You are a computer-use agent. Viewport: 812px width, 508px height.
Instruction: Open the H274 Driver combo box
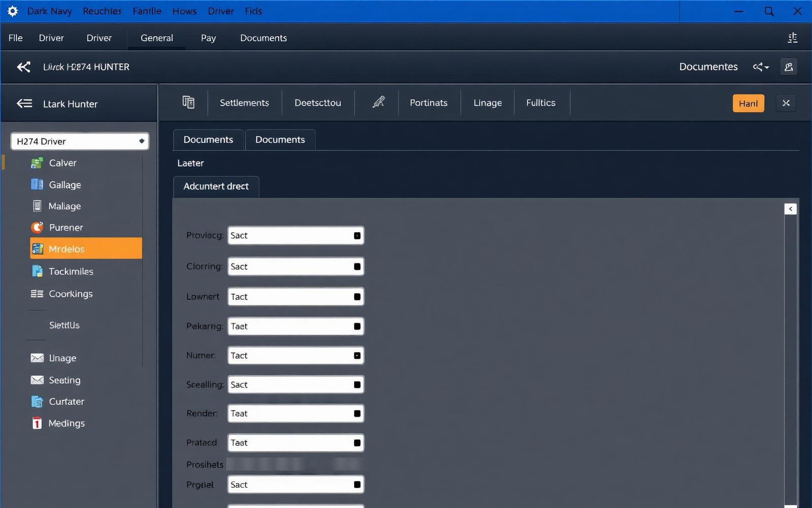[80, 141]
